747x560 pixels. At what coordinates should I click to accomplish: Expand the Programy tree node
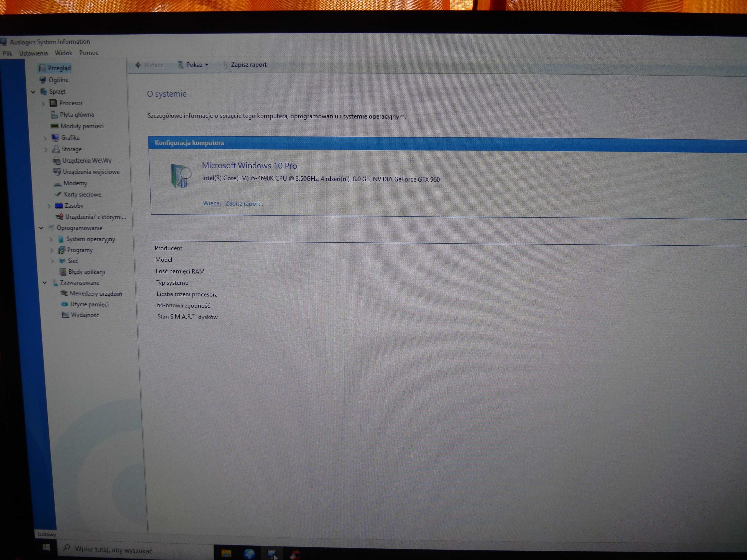pos(52,251)
